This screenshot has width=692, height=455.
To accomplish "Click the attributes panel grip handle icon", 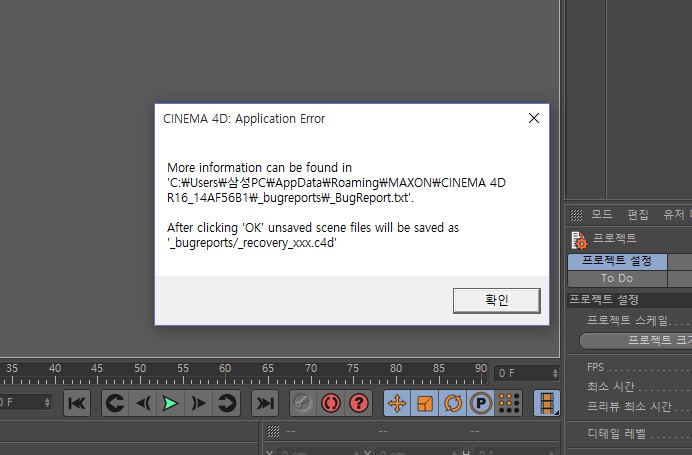I will (576, 215).
